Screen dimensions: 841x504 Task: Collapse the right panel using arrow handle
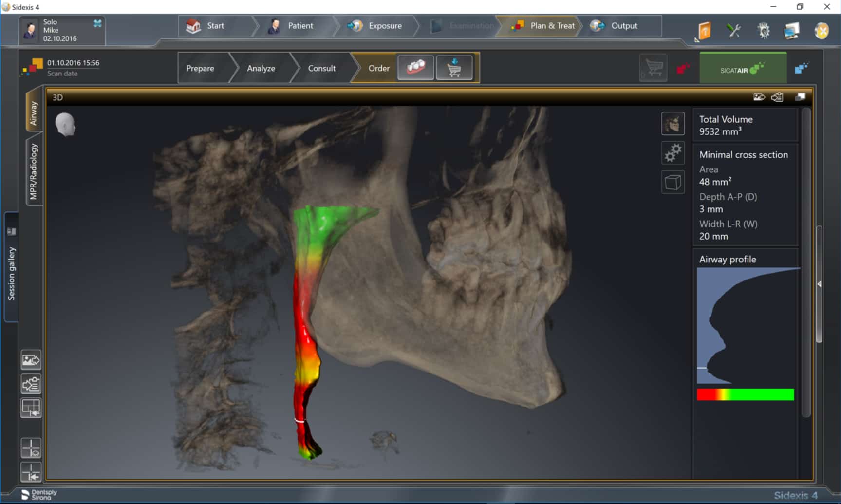click(x=819, y=284)
